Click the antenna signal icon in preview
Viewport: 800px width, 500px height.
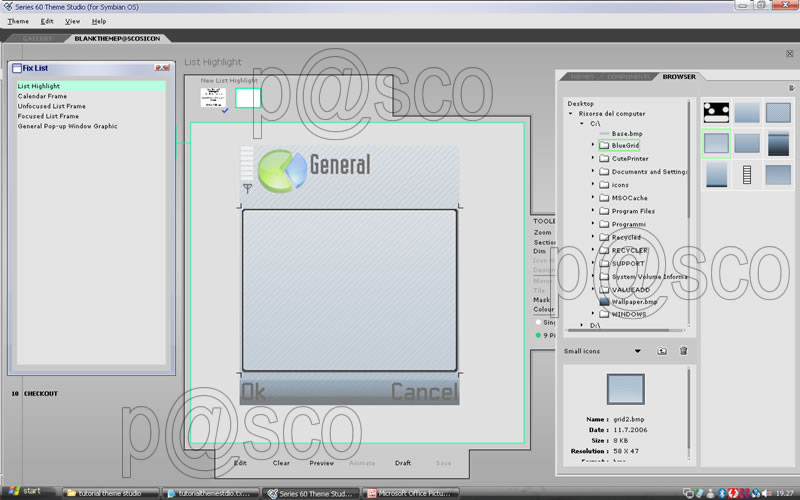point(247,189)
